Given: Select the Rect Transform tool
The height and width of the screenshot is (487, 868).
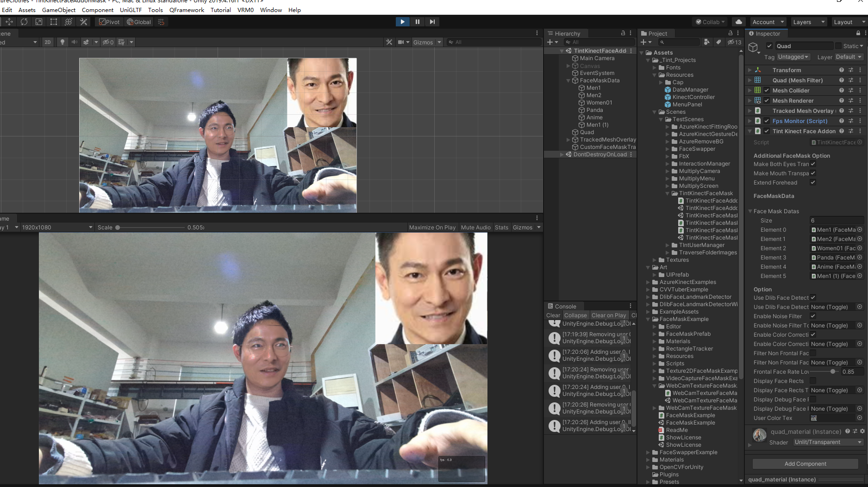Looking at the screenshot, I should click(x=54, y=22).
